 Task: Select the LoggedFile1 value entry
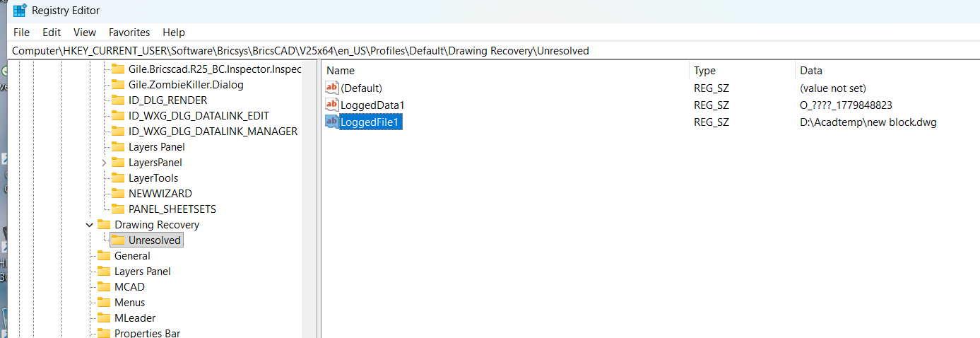(x=370, y=122)
